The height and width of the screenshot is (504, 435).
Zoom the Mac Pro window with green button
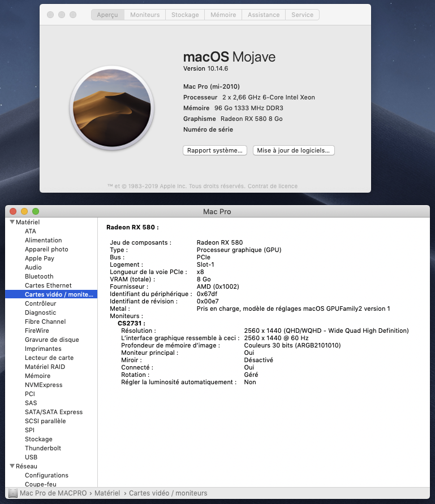coord(36,211)
